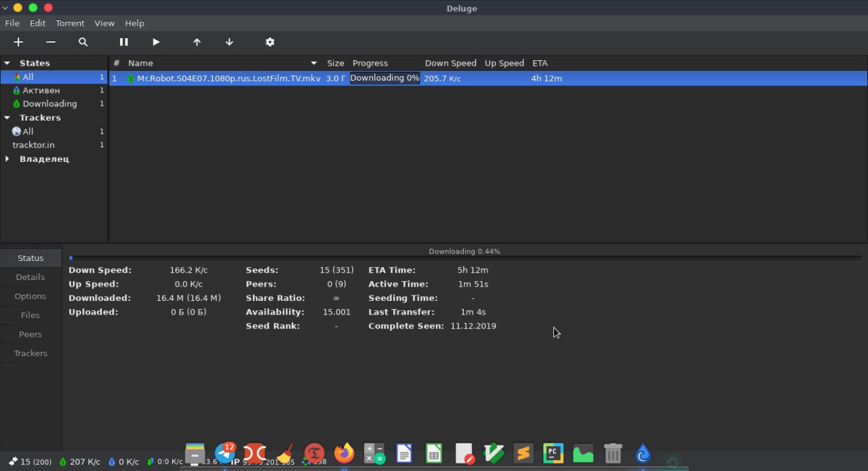Filter by Downloading state
The width and height of the screenshot is (868, 471).
tap(54, 104)
